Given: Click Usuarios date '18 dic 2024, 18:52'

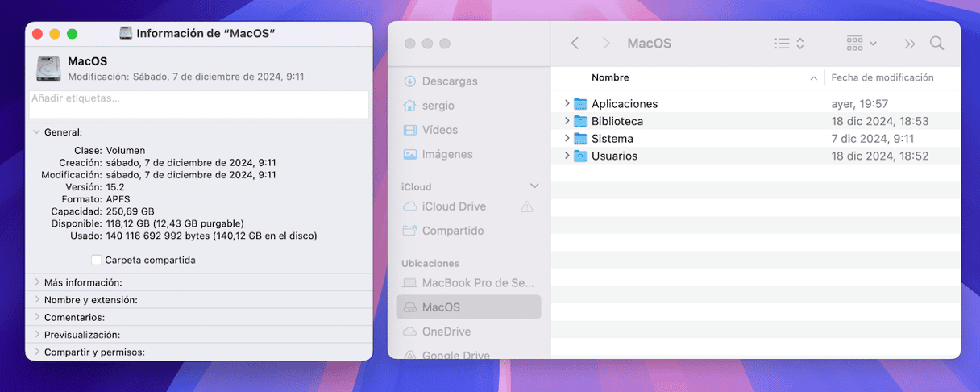Looking at the screenshot, I should coord(880,156).
